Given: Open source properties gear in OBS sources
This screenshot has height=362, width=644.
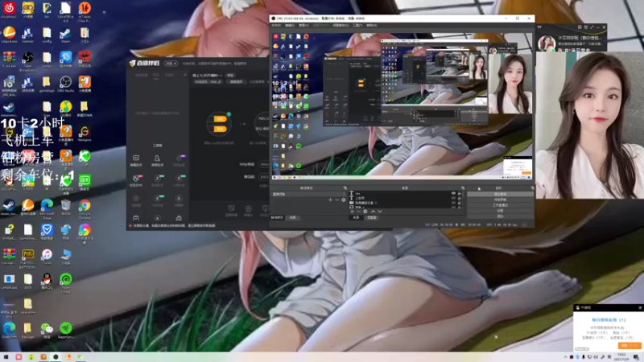Looking at the screenshot, I should point(365,212).
